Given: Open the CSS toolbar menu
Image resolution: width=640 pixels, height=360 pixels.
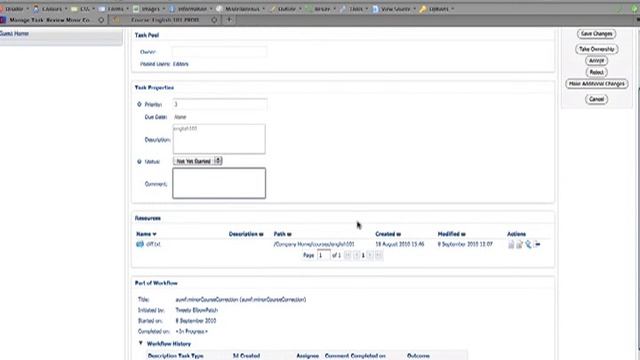Looking at the screenshot, I should (x=83, y=9).
